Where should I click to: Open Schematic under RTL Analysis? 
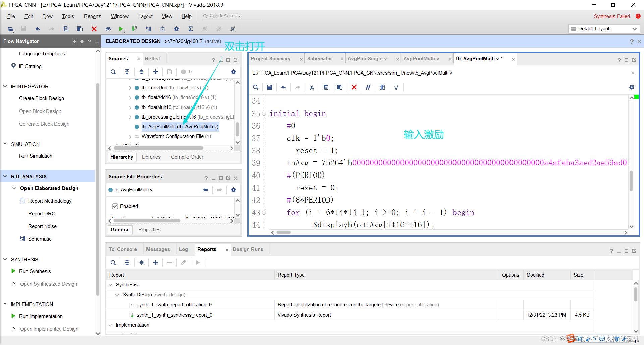pyautogui.click(x=40, y=239)
